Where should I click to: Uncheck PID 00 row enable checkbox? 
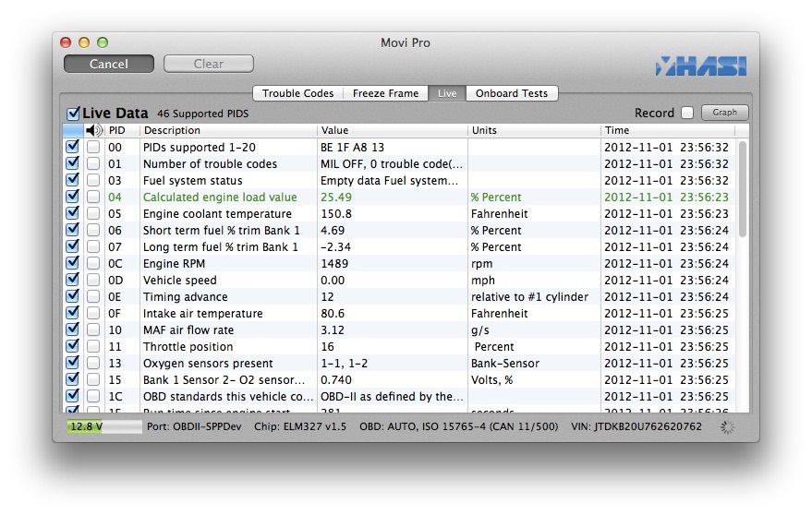[72, 147]
